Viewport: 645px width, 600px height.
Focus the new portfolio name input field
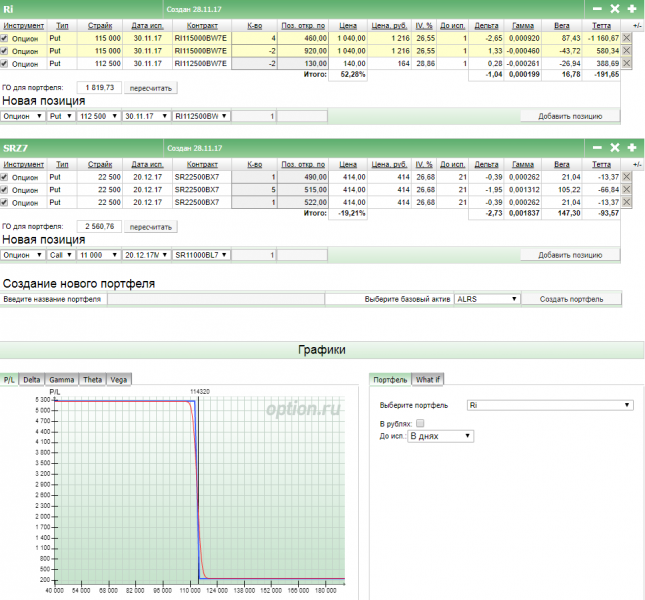[x=215, y=299]
